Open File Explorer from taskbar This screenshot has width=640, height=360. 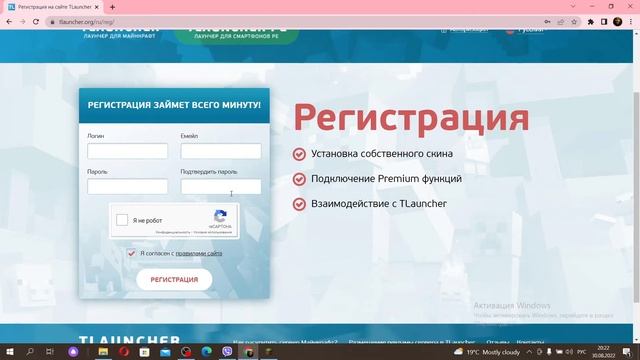[103, 352]
